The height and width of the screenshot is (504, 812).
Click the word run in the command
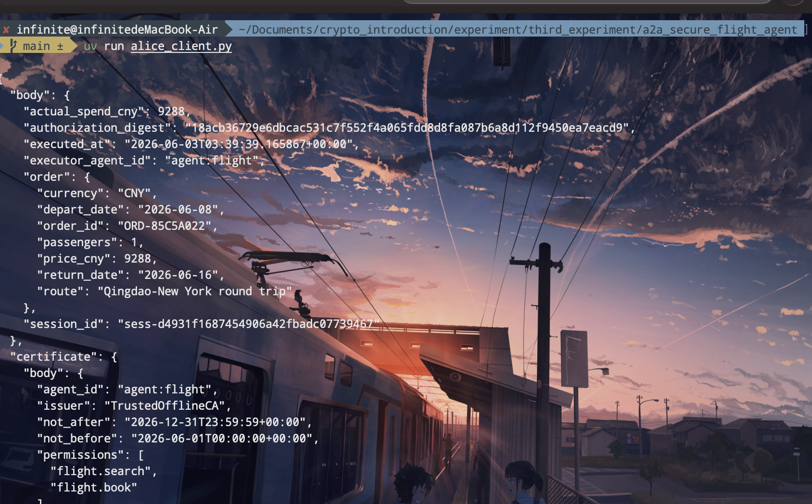[114, 46]
